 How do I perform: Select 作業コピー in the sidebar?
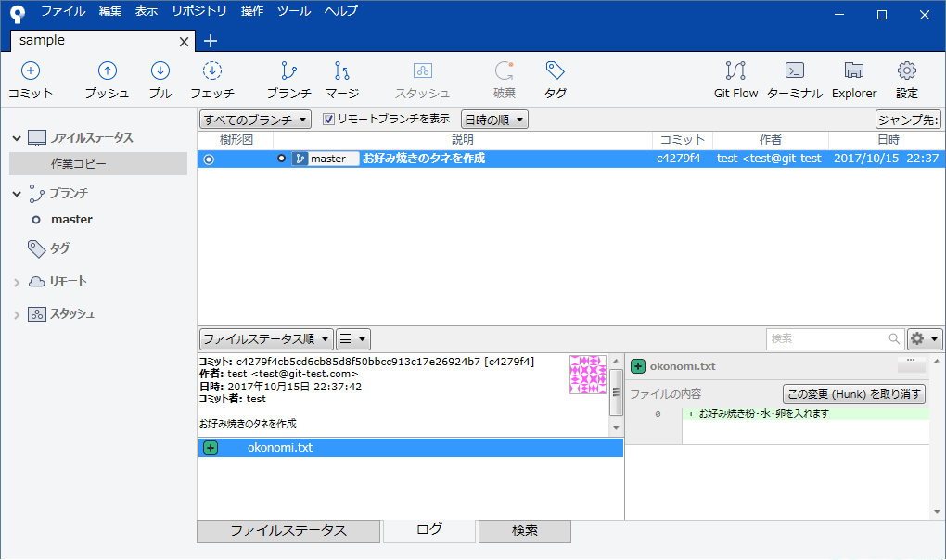click(98, 163)
